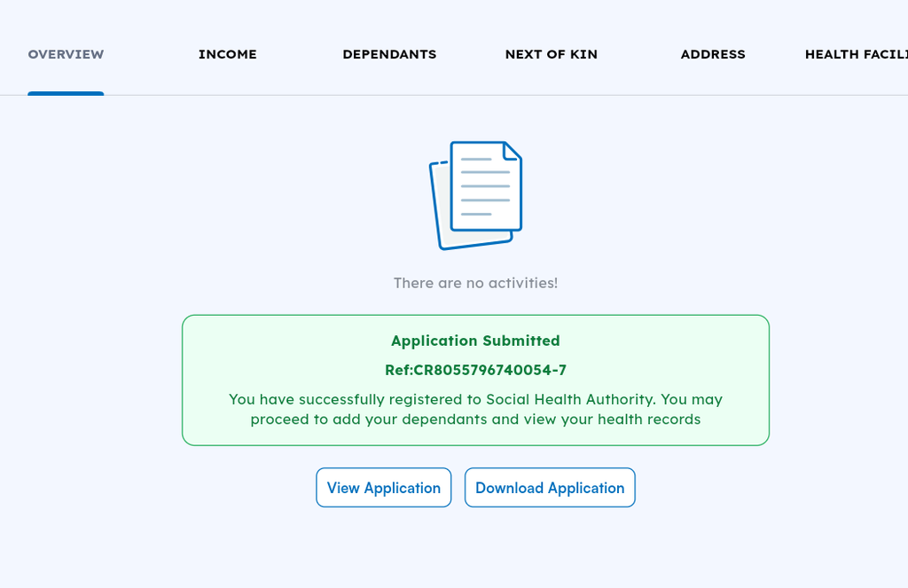Screen dimensions: 908x588
Task: Click the Application Submitted heading
Action: click(x=475, y=341)
